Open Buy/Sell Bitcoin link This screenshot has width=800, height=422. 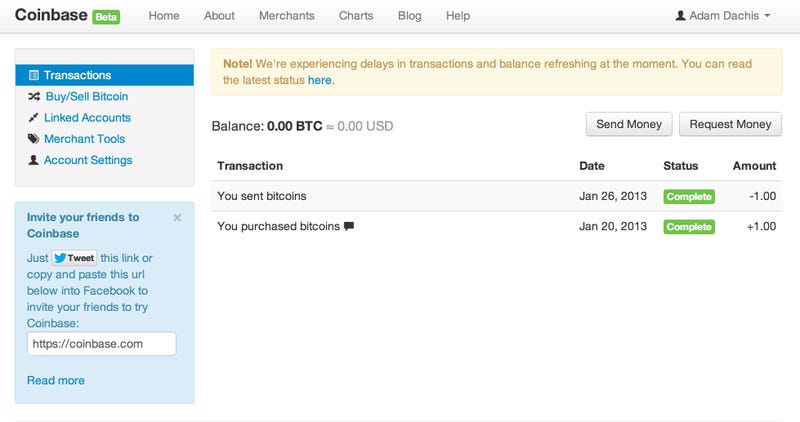click(87, 96)
